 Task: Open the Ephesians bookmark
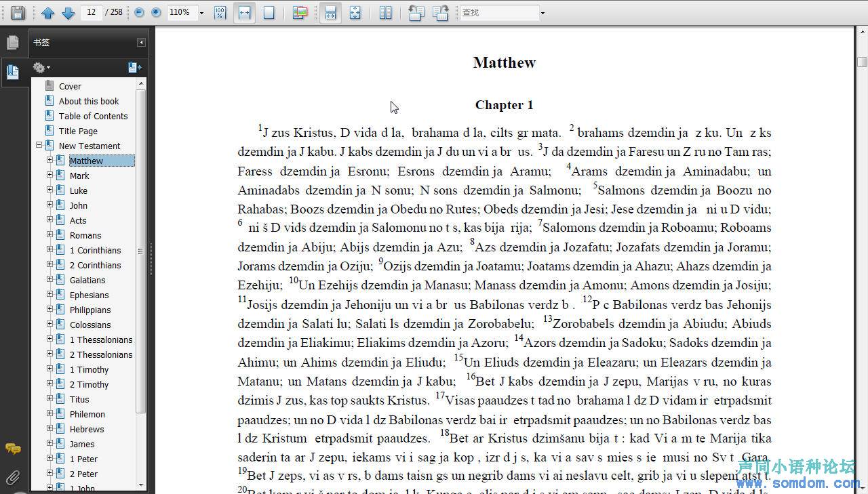pyautogui.click(x=90, y=295)
